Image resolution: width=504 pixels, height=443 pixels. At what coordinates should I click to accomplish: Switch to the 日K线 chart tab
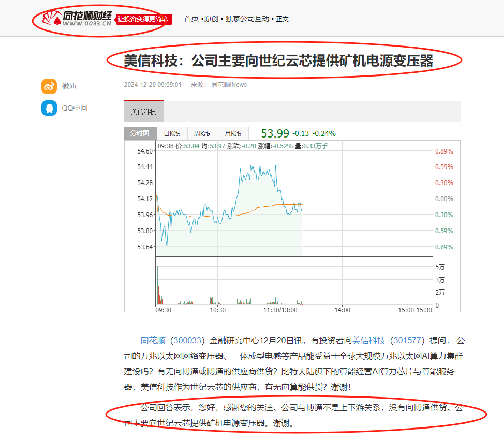click(x=172, y=133)
